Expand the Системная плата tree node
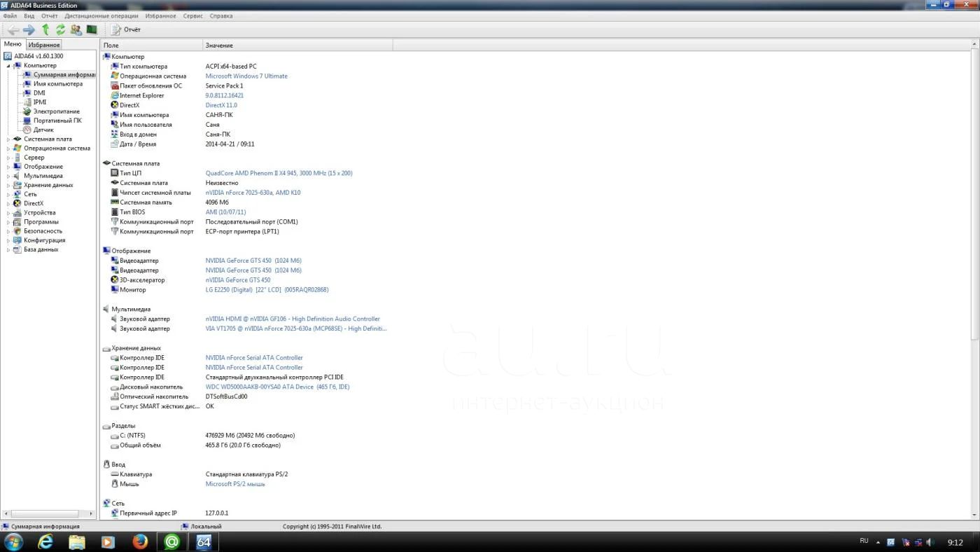 8,139
